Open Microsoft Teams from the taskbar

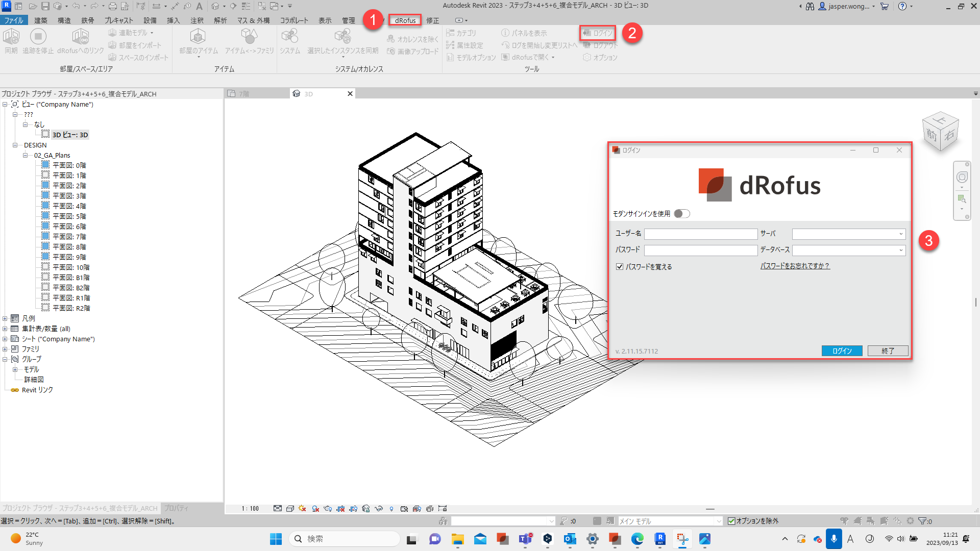525,539
